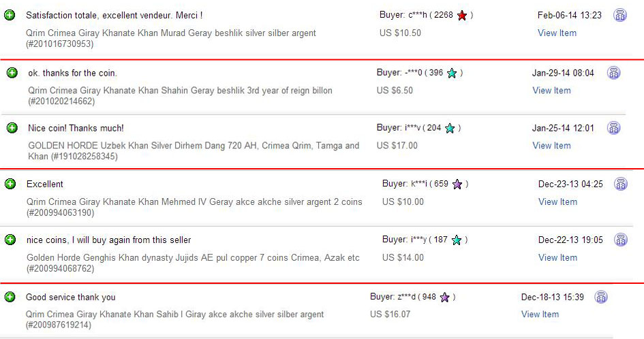Viewport: 644px width, 339px height.
Task: Click positive feedback icon beside "Good service thank you"
Action: (10, 297)
